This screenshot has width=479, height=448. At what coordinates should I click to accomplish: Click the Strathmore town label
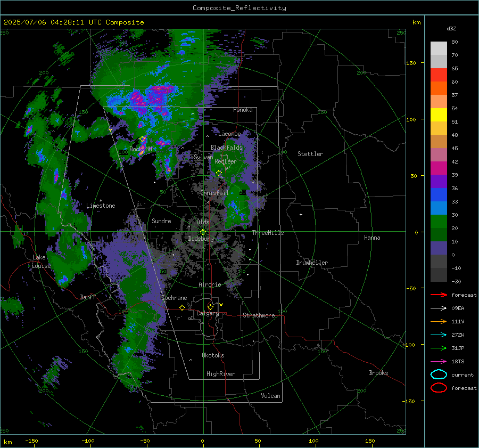tap(259, 315)
